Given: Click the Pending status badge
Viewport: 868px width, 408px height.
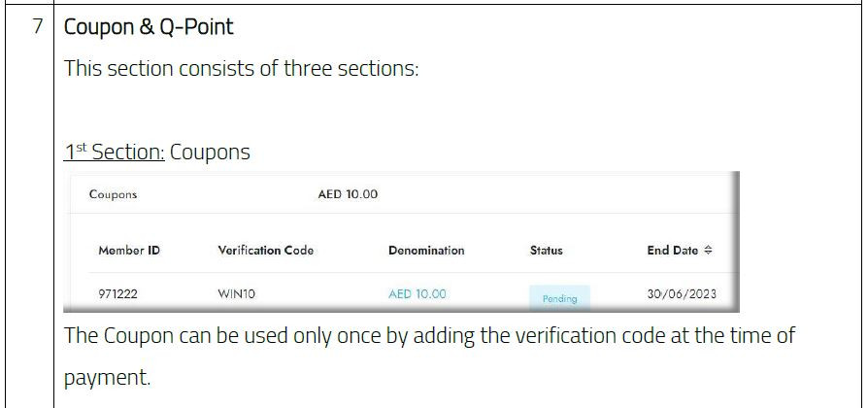Looking at the screenshot, I should click(x=559, y=298).
